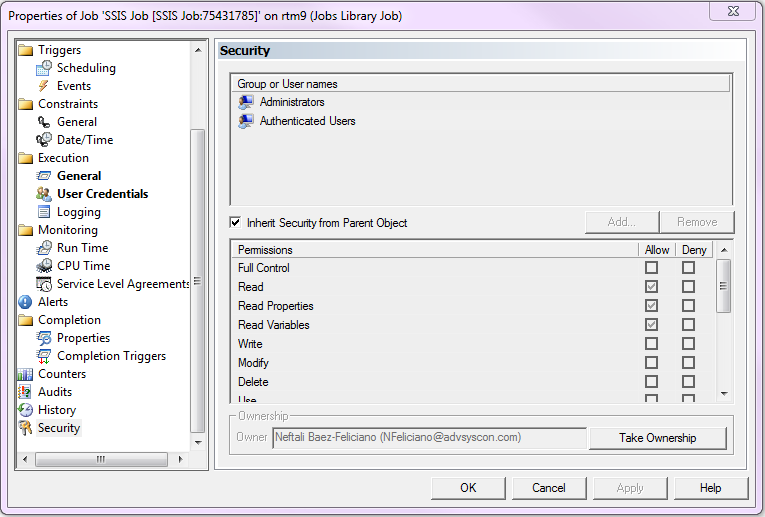Screen dimensions: 765x517
Task: Click the Security keys icon
Action: 25,428
